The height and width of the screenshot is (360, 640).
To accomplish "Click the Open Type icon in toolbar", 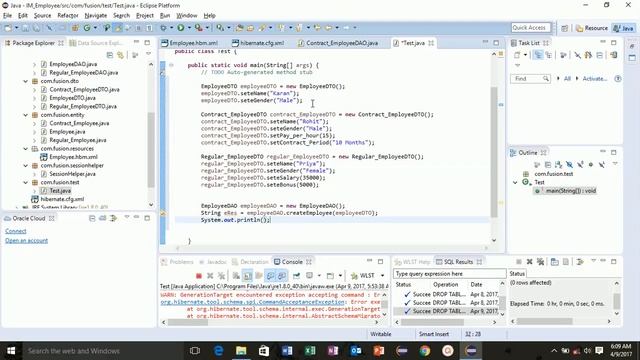I will (x=239, y=28).
